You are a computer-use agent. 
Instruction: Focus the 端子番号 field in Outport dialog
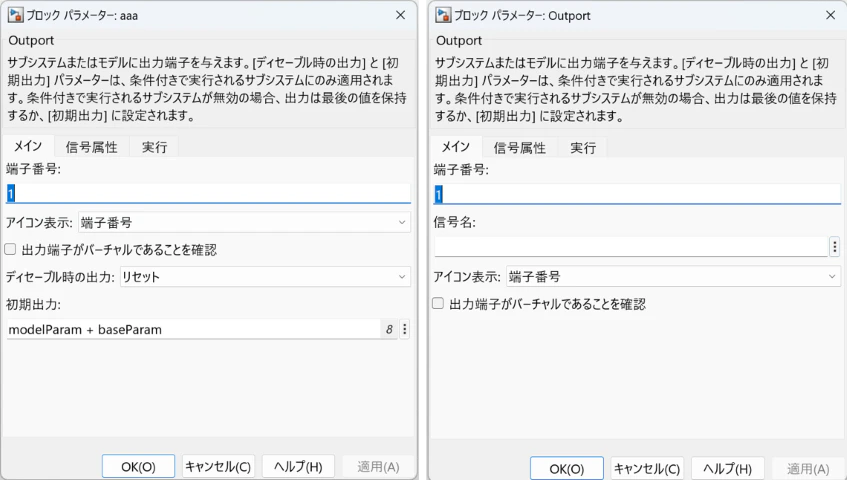coord(637,194)
